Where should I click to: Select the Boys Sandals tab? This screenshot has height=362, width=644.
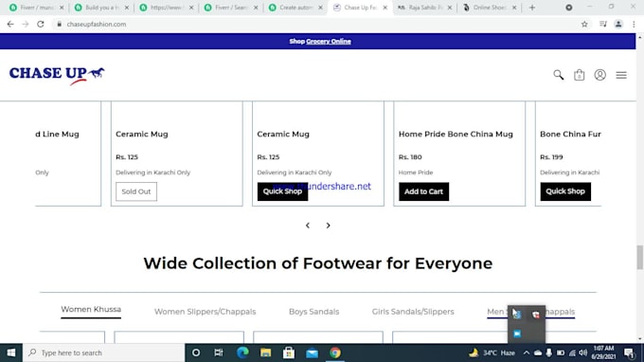[x=313, y=312]
